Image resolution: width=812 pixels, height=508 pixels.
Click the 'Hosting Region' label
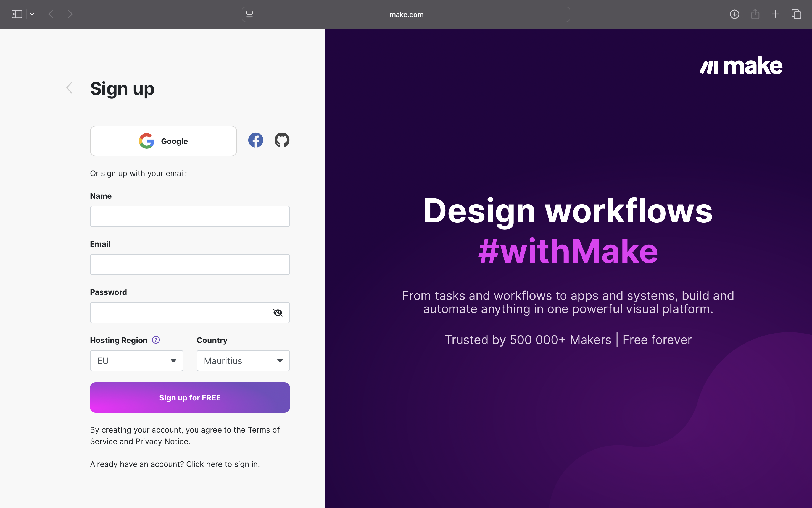(x=118, y=340)
